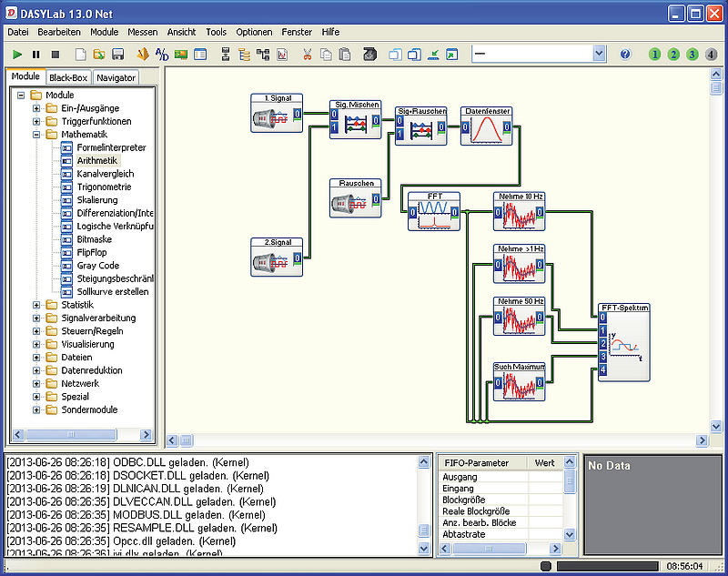Cut selection with the scissors icon
Viewport: 728px width, 576px height.
(307, 55)
